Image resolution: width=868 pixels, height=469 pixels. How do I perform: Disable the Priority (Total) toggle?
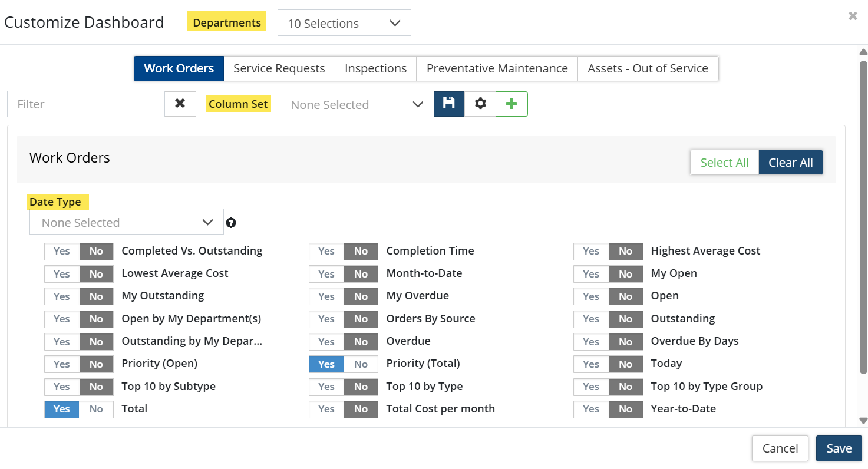361,364
